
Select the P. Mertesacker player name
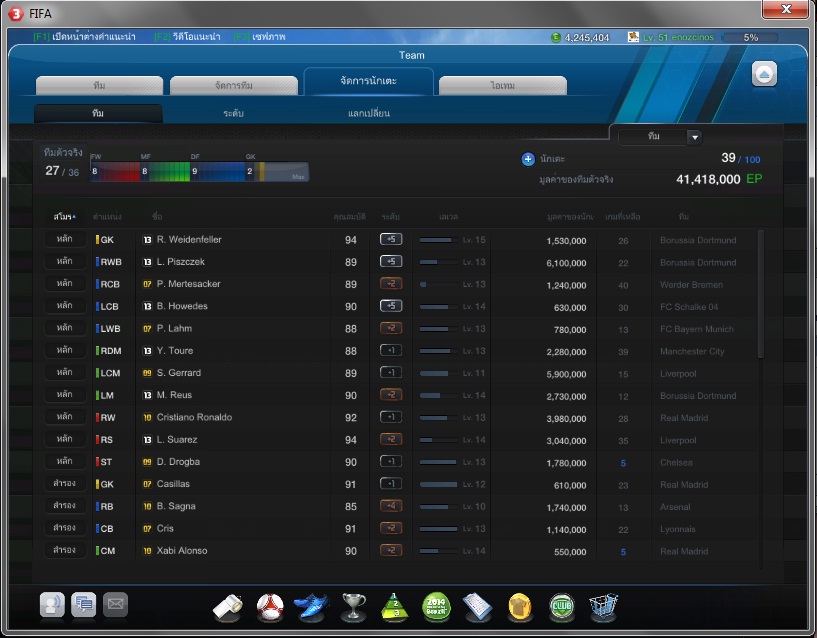pyautogui.click(x=188, y=284)
